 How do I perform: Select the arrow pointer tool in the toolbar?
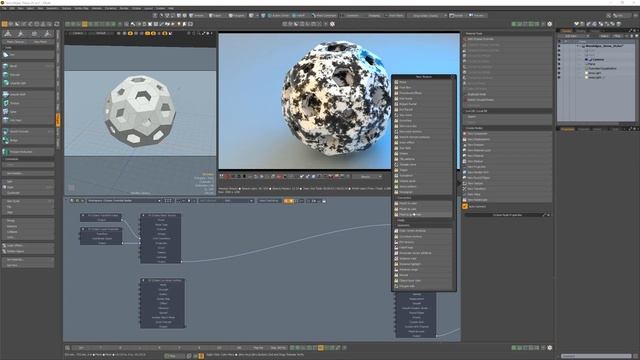(132, 24)
